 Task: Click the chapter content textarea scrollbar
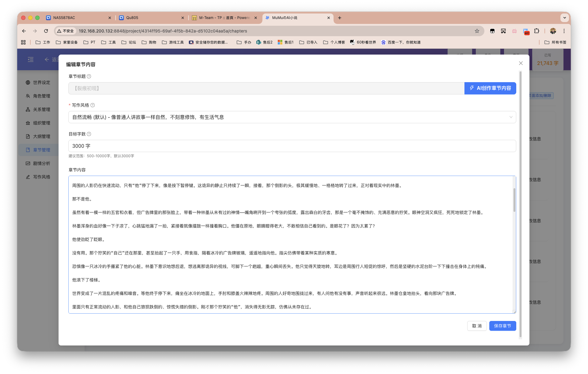point(514,200)
